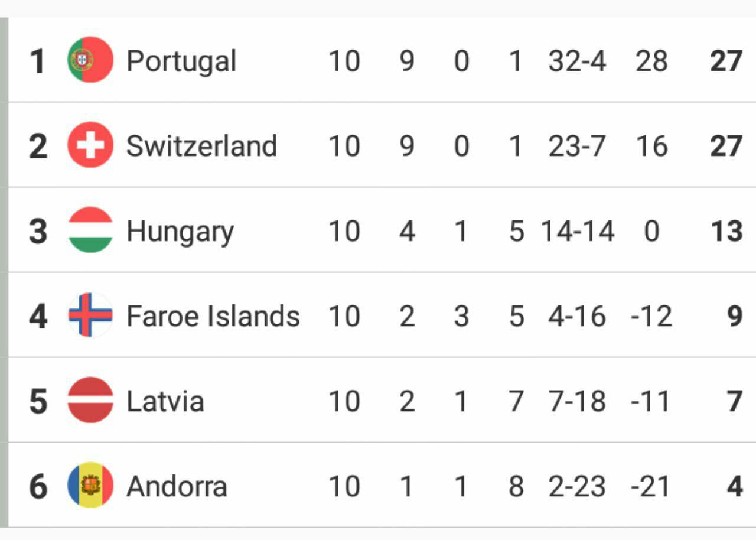Screen dimensions: 756x540
Task: Click rank number 1 in standings
Action: [x=37, y=61]
